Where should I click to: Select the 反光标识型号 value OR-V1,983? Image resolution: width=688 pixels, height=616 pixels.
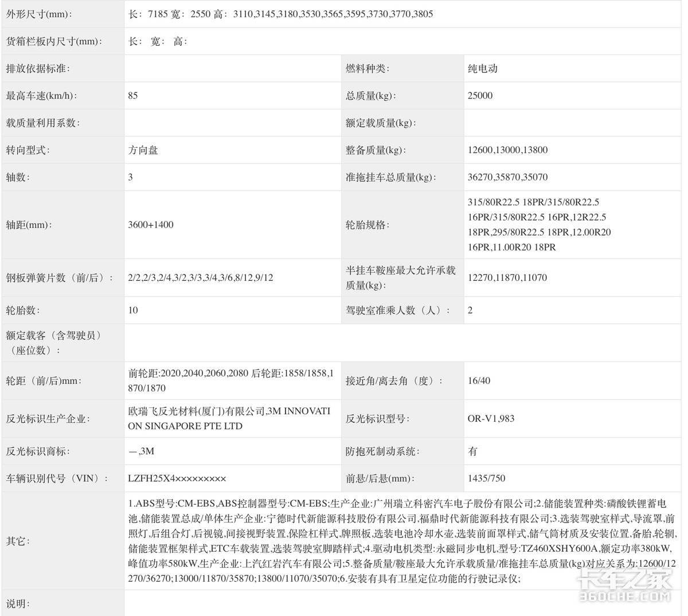pyautogui.click(x=491, y=418)
